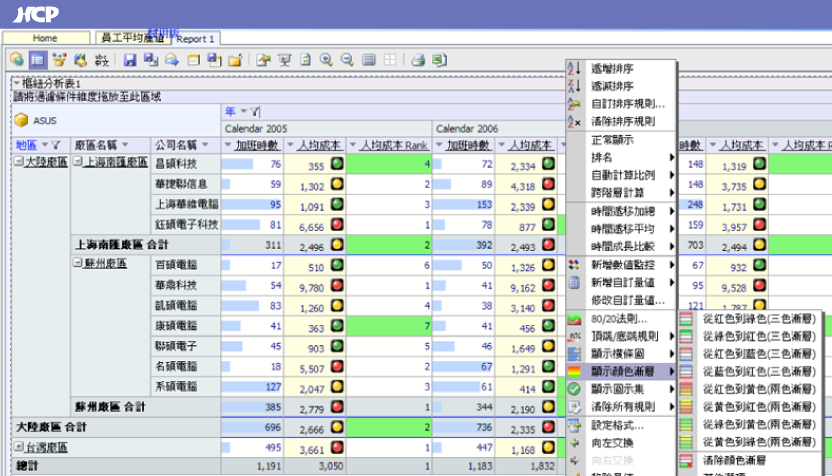Screen dimensions: 832x476
Task: Expand the 台灣廠區 node
Action: pyautogui.click(x=19, y=446)
